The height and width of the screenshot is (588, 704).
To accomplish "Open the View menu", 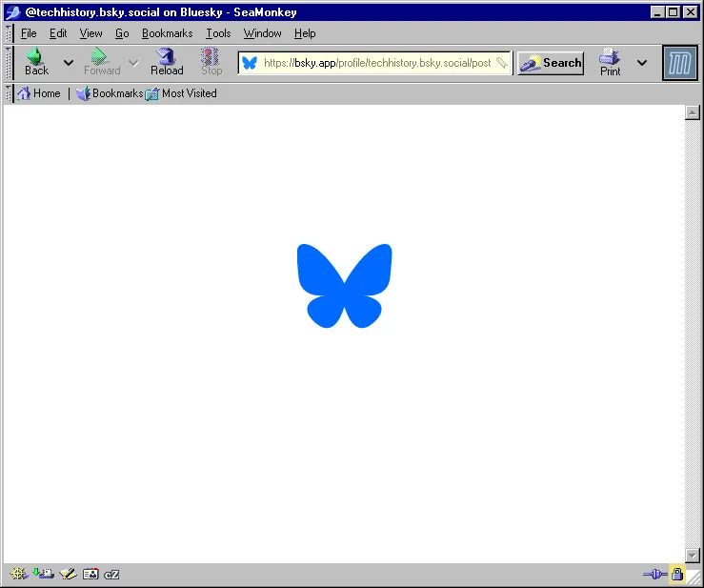I will [x=91, y=33].
